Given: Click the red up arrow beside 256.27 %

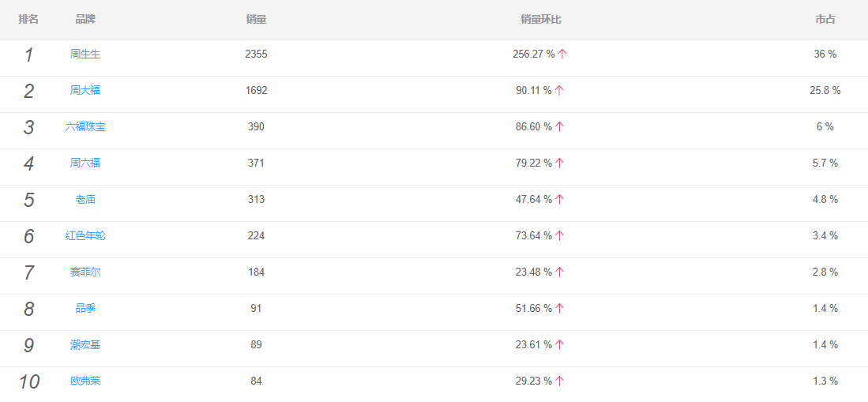Looking at the screenshot, I should 562,54.
